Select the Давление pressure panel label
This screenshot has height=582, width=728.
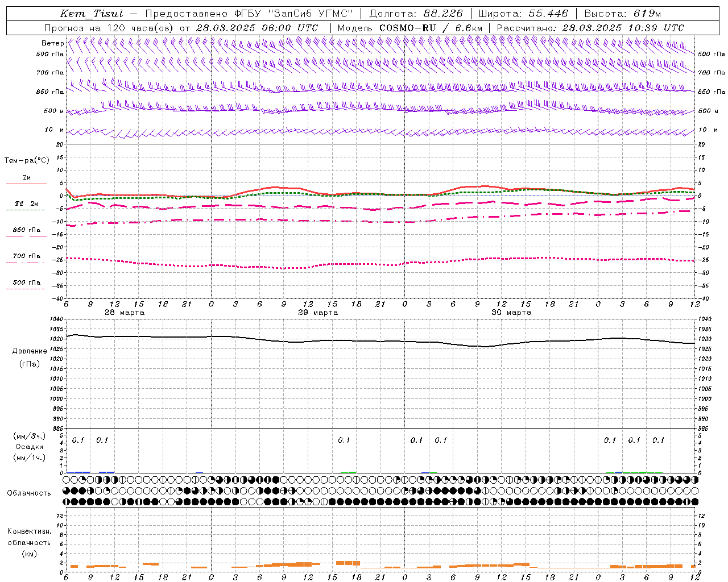(x=30, y=351)
